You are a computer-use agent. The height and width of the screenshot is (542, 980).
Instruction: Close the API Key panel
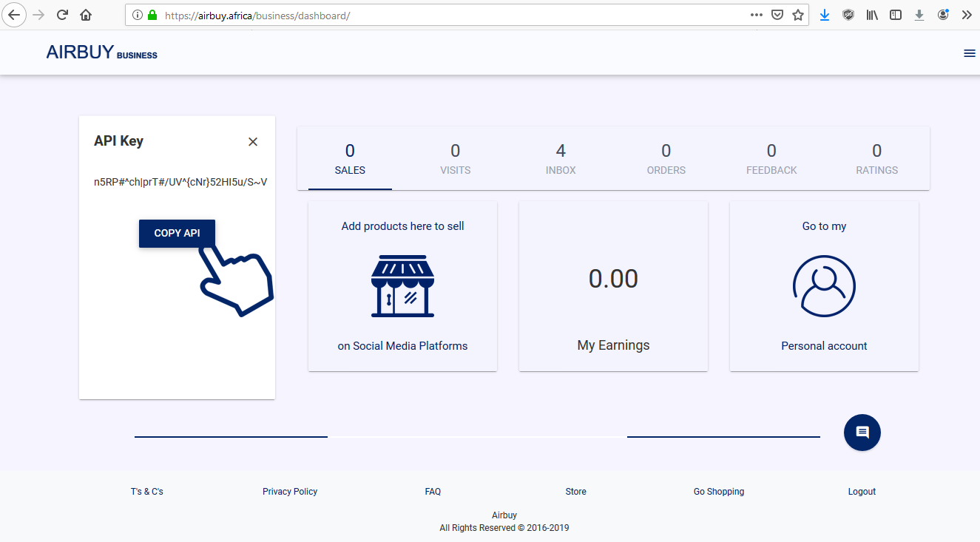pos(253,142)
